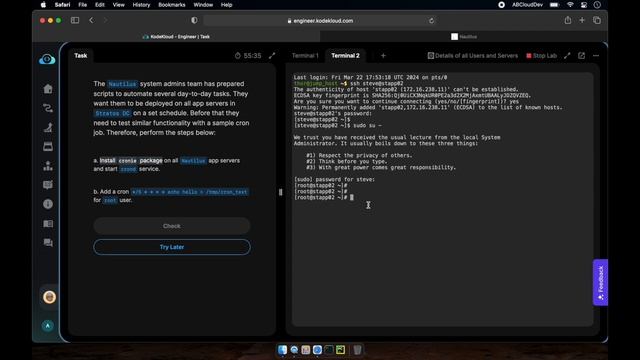Click the Safari address bar
Image resolution: width=640 pixels, height=360 pixels.
click(320, 21)
